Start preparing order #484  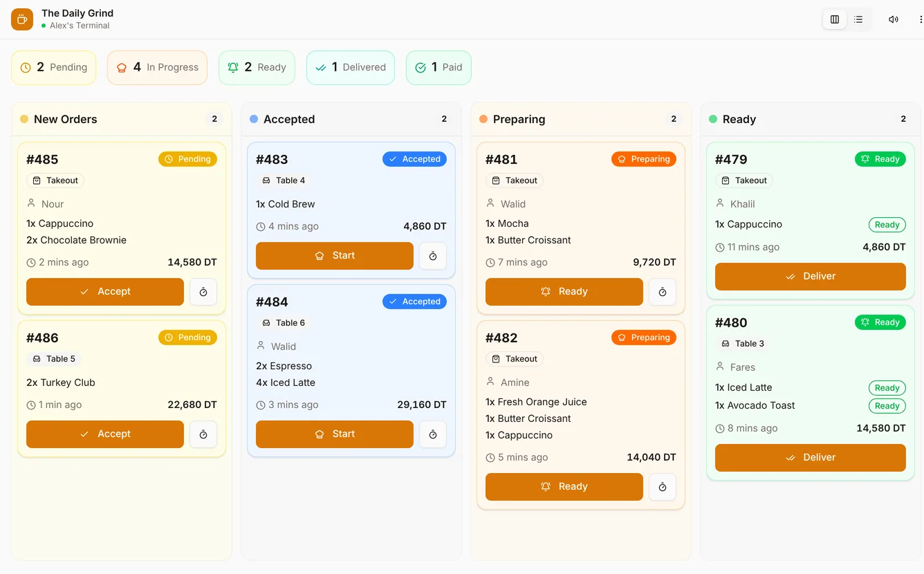tap(335, 434)
